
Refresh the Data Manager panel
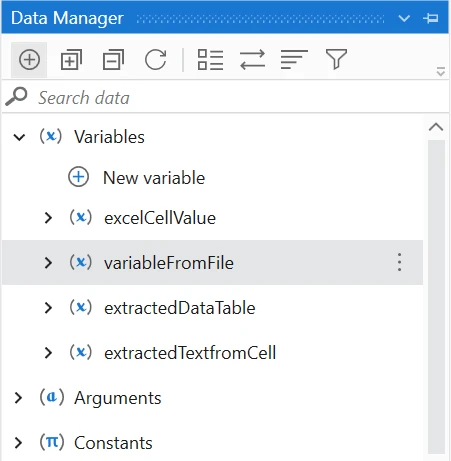pos(155,60)
